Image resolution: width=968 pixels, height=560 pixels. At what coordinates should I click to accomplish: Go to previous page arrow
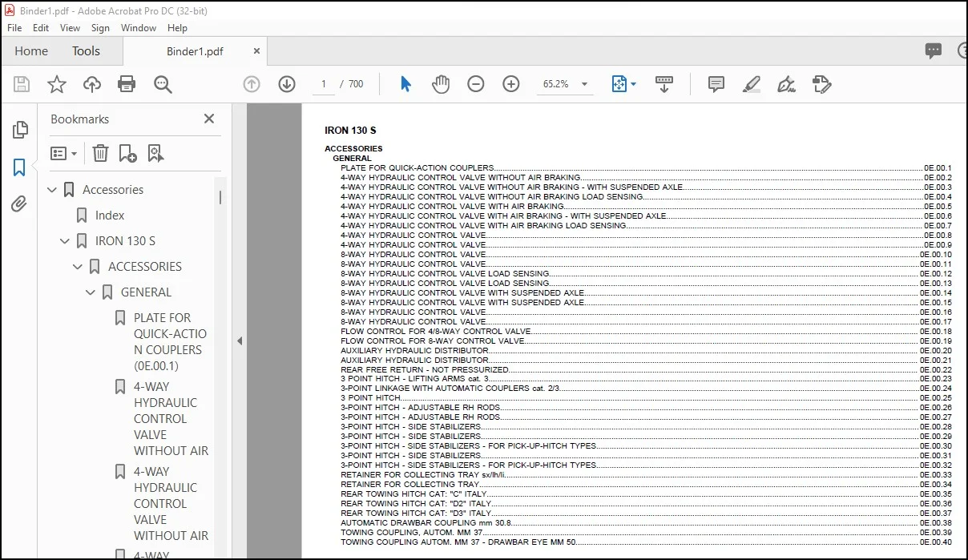[252, 84]
